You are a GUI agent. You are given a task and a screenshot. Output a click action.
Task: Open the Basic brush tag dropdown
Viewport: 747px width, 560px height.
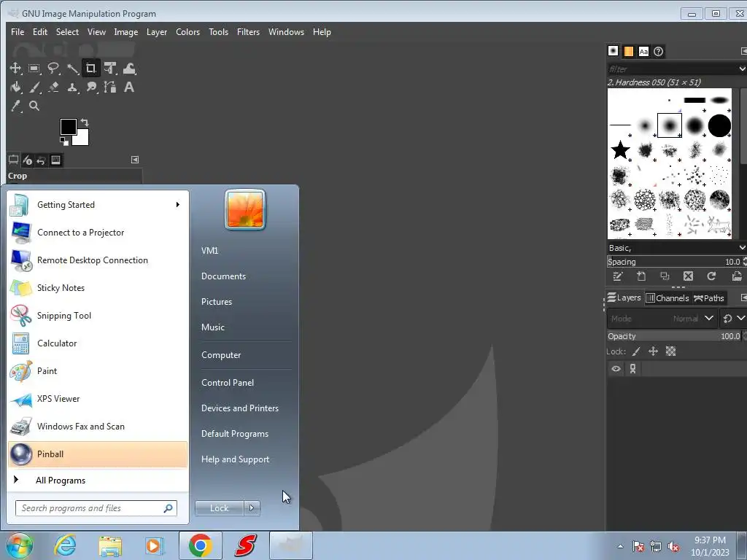click(x=742, y=248)
